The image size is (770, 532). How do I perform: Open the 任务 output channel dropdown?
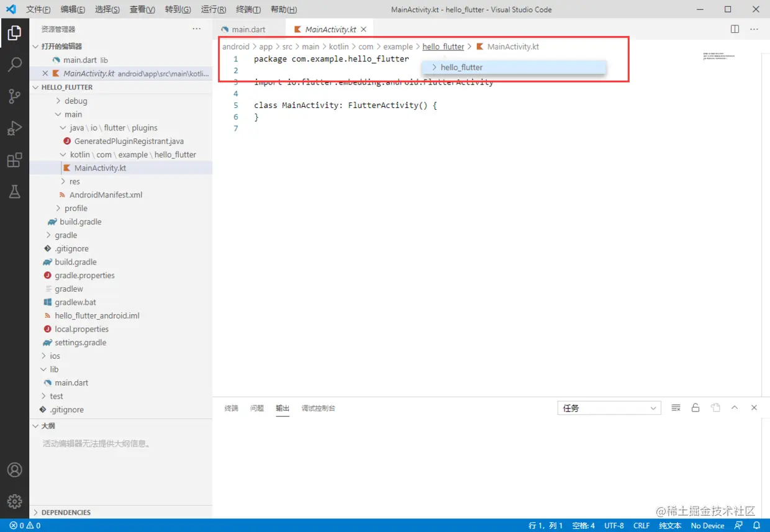[609, 408]
